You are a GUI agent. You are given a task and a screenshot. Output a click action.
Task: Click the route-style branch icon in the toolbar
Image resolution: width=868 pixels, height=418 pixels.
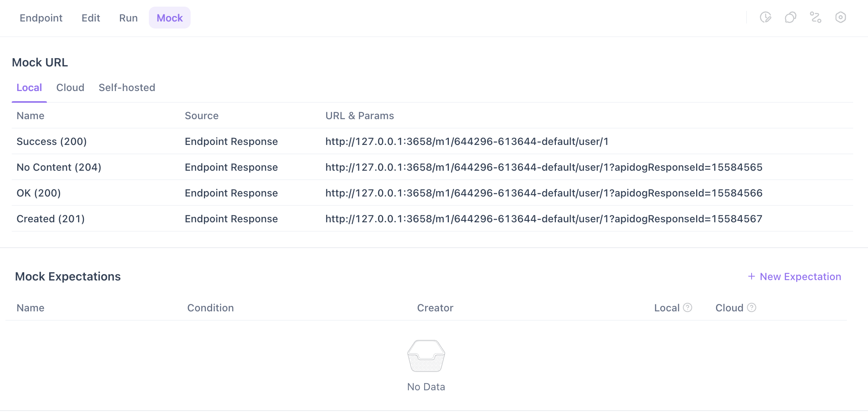(815, 18)
